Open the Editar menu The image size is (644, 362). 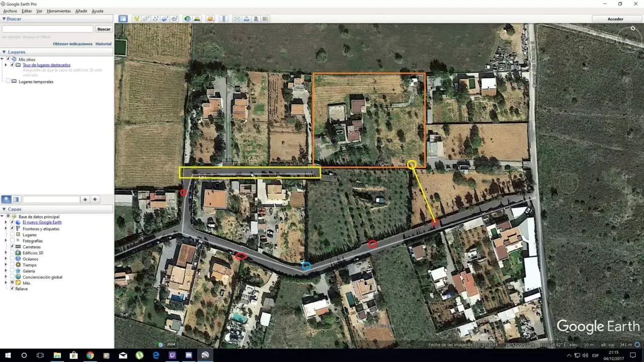pos(27,11)
